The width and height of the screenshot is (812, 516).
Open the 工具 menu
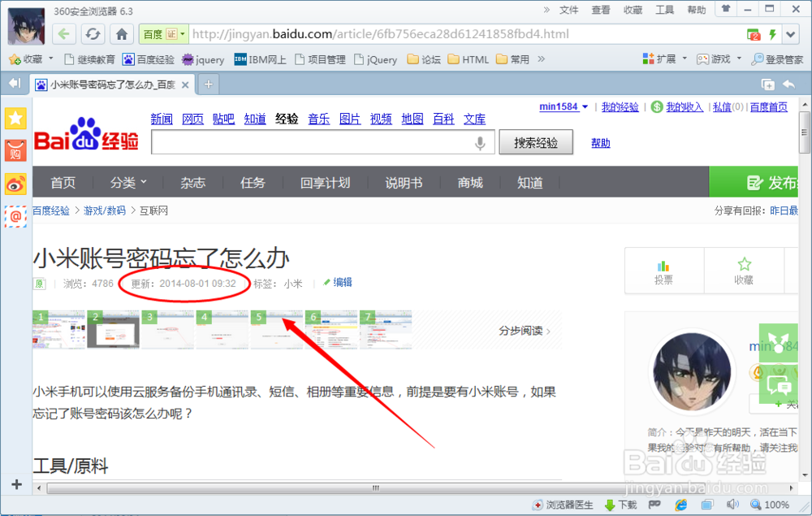pyautogui.click(x=664, y=10)
